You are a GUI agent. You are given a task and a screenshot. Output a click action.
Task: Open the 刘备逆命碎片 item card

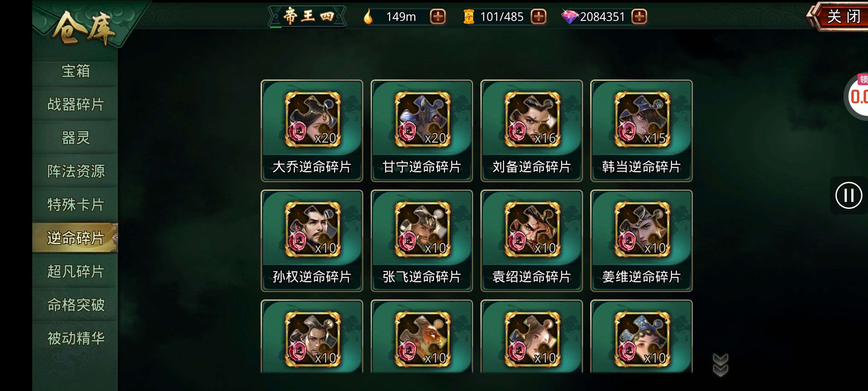[x=532, y=131]
